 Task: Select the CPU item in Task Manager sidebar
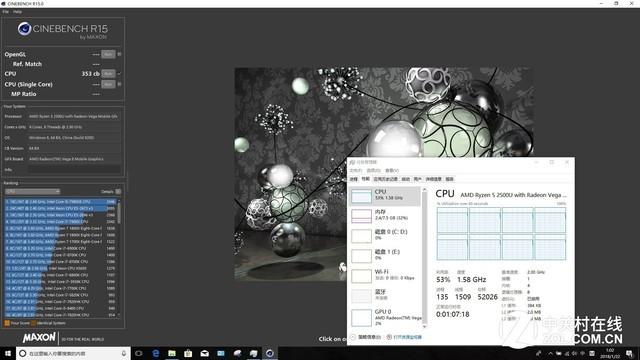pyautogui.click(x=385, y=196)
